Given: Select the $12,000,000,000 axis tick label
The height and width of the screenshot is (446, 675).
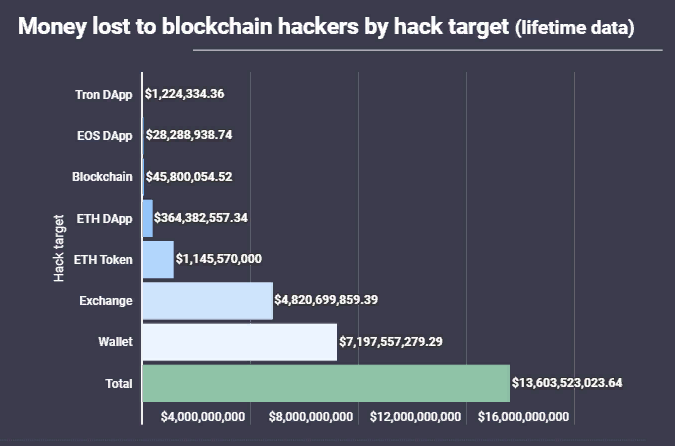Looking at the screenshot, I should pyautogui.click(x=416, y=417).
